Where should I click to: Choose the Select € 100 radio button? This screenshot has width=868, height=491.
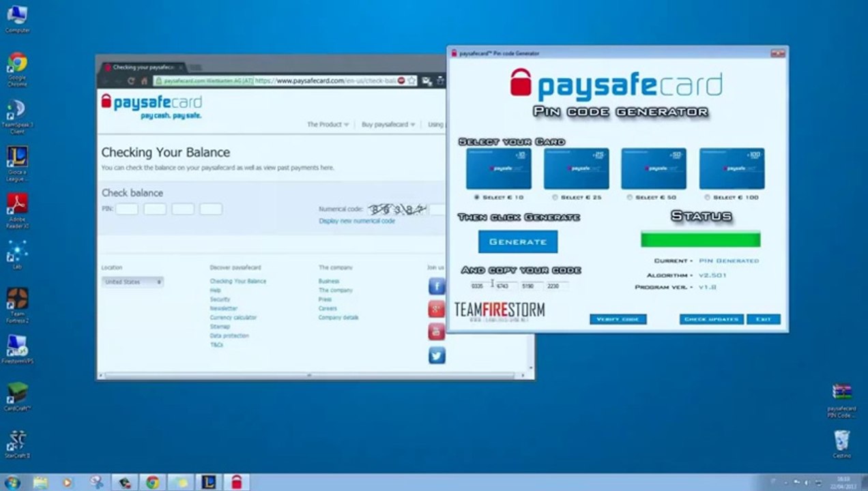point(707,198)
